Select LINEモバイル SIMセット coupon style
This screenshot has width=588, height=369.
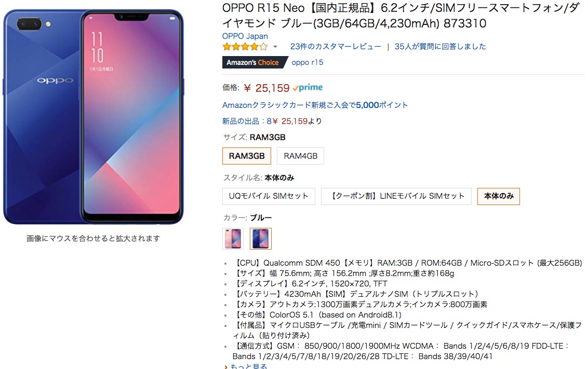point(396,196)
